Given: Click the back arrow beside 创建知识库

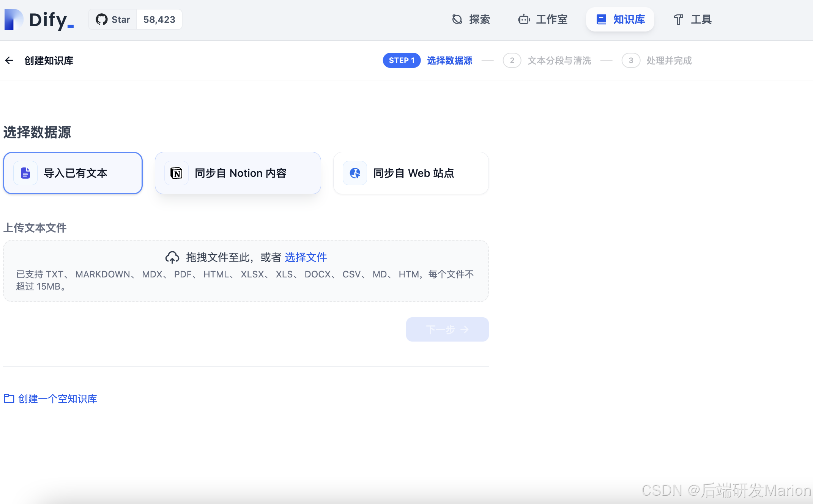Looking at the screenshot, I should coord(9,60).
